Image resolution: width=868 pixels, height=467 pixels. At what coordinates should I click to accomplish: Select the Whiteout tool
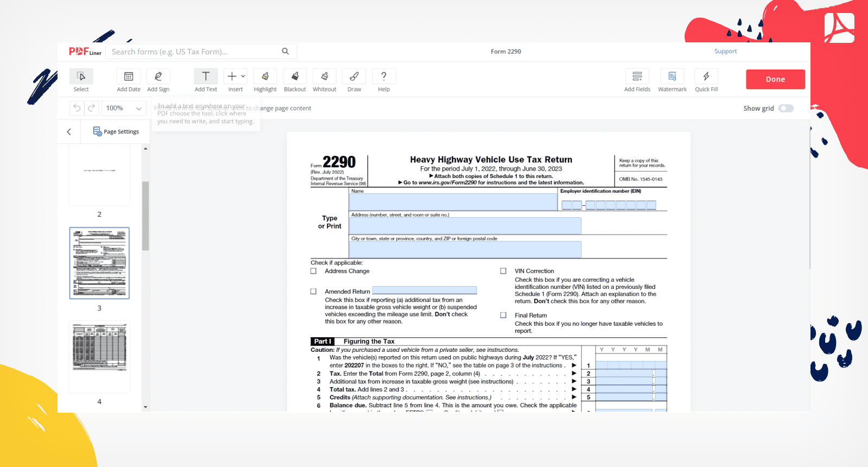click(324, 77)
